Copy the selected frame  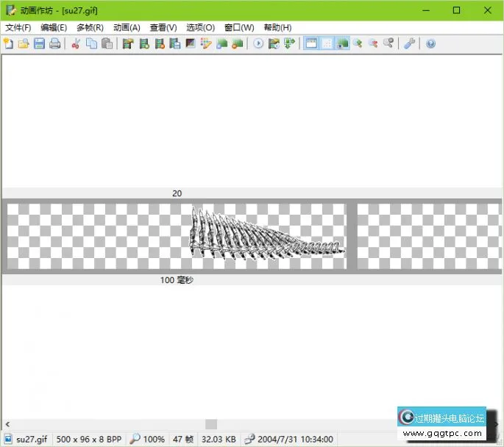(x=92, y=43)
